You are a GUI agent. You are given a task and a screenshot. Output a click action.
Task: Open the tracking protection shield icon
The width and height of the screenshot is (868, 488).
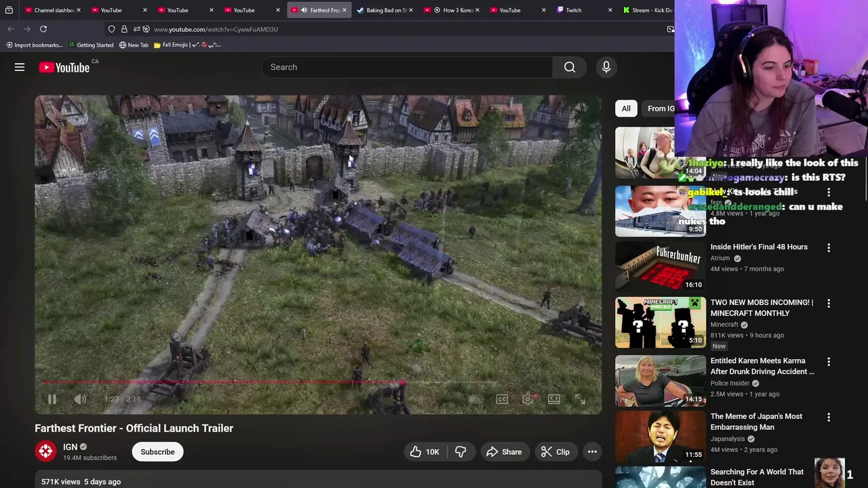coord(111,29)
